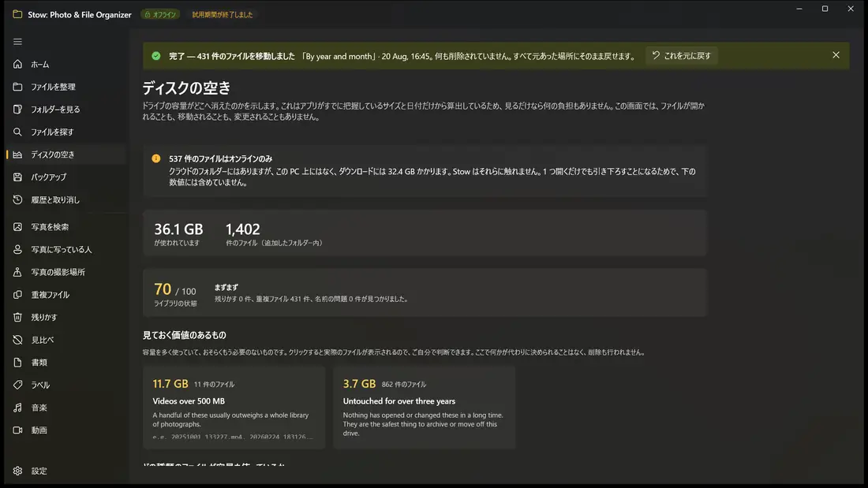Click the 写真を検索 image-search icon
The width and height of the screenshot is (868, 488).
[x=17, y=227]
